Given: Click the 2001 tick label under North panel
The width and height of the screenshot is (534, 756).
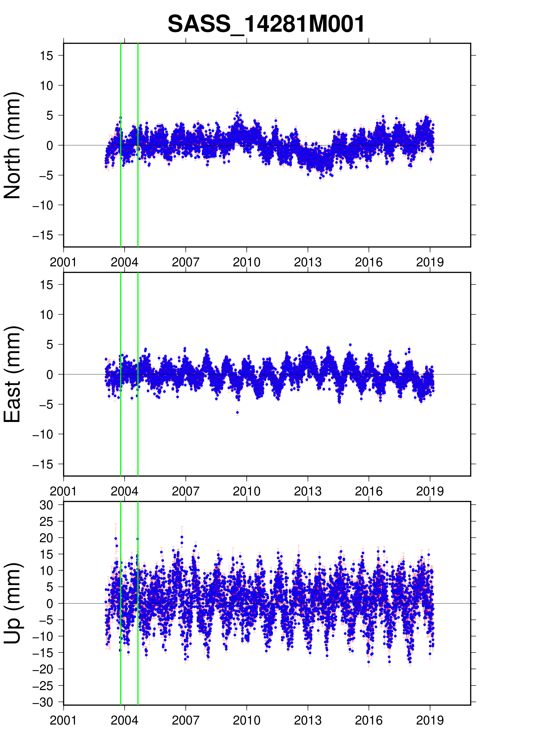Looking at the screenshot, I should (x=63, y=262).
